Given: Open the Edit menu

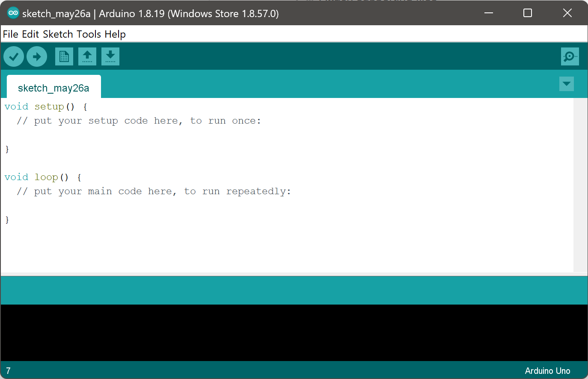Looking at the screenshot, I should point(30,34).
